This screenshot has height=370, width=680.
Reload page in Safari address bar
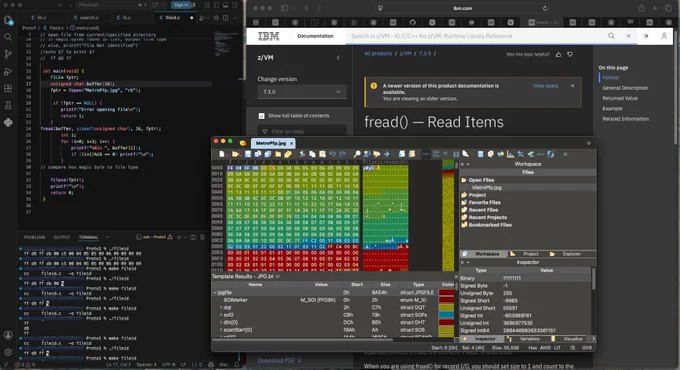point(545,8)
